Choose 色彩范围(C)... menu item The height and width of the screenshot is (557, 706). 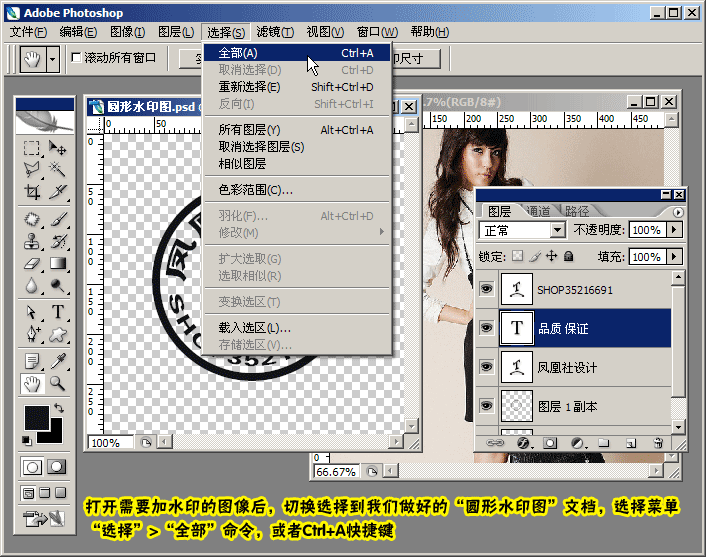[x=297, y=190]
